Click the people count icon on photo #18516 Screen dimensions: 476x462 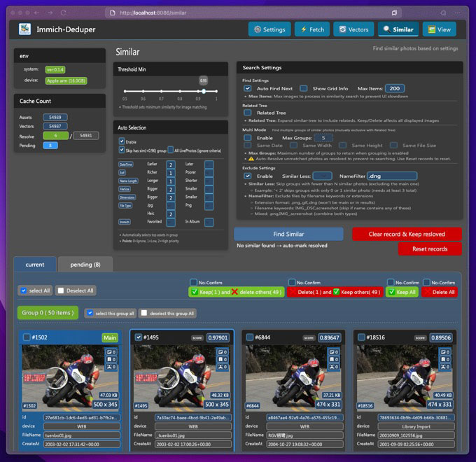(446, 367)
